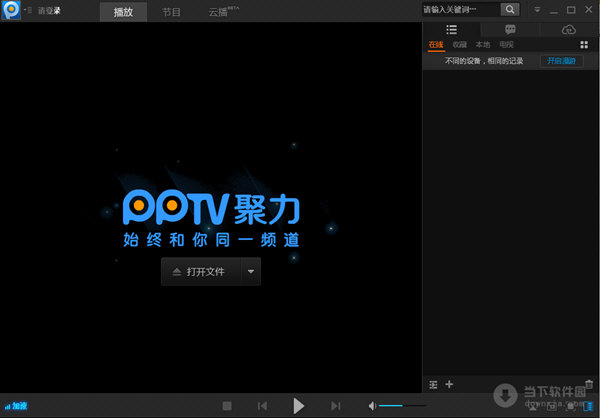600x418 pixels.
Task: Add item with the plus icon
Action: coord(449,384)
